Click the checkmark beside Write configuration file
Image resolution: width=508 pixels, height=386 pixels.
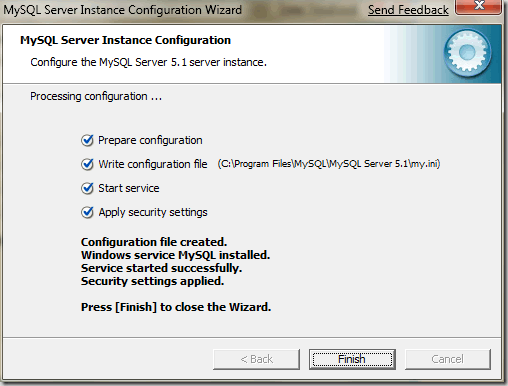(87, 164)
